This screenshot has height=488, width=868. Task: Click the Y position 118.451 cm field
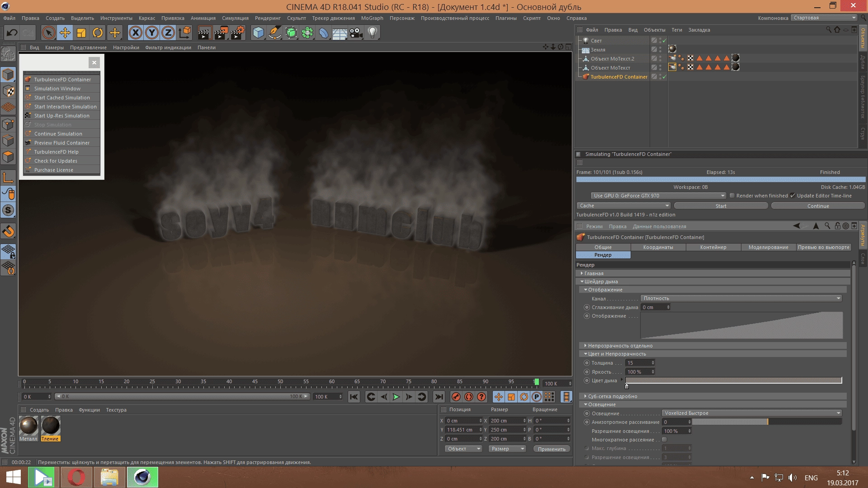pos(463,430)
